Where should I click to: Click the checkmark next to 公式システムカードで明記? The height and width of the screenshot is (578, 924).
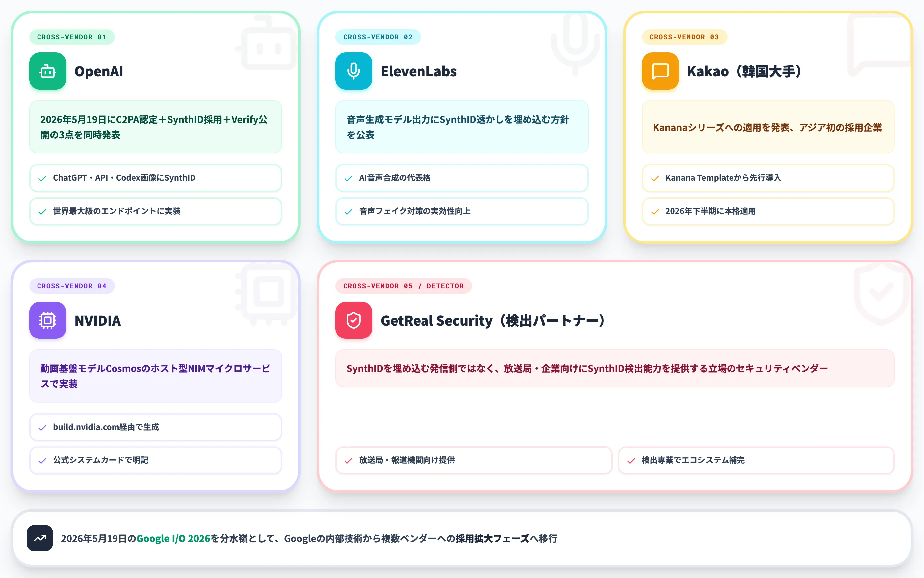[42, 461]
